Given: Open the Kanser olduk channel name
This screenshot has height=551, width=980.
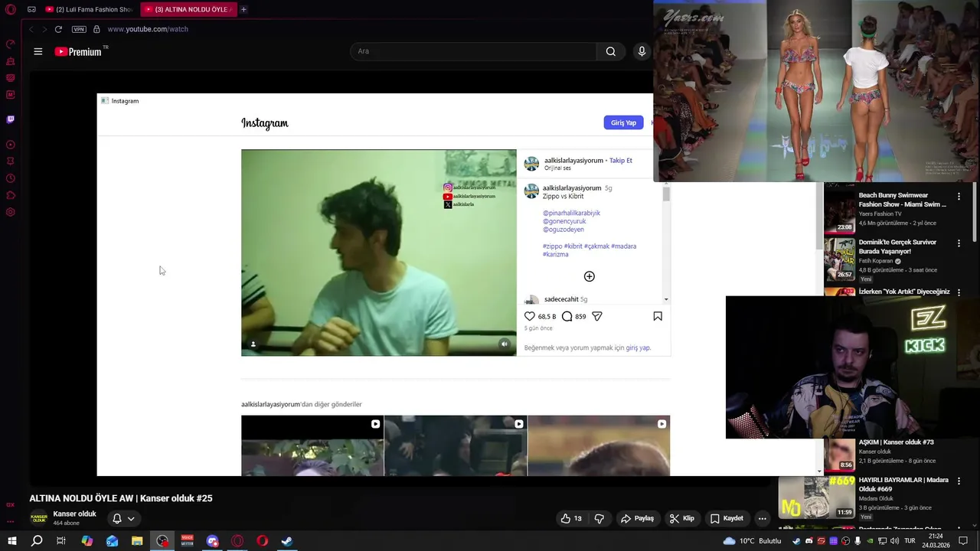Looking at the screenshot, I should [74, 514].
